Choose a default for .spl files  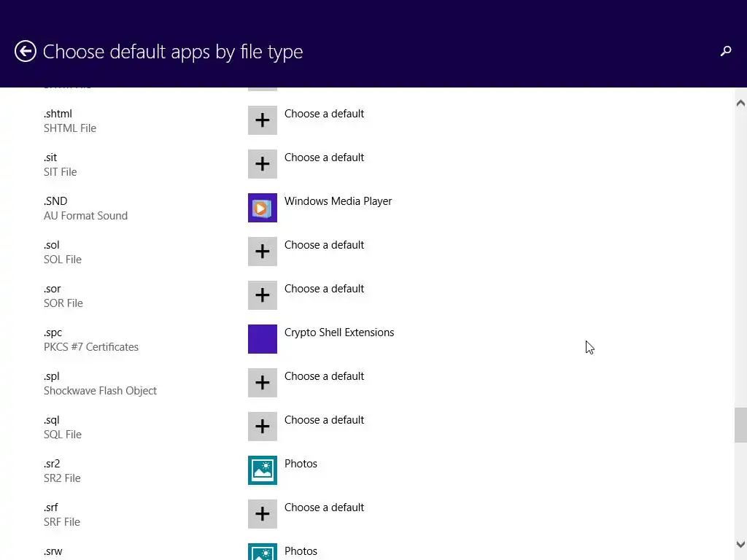pyautogui.click(x=324, y=376)
